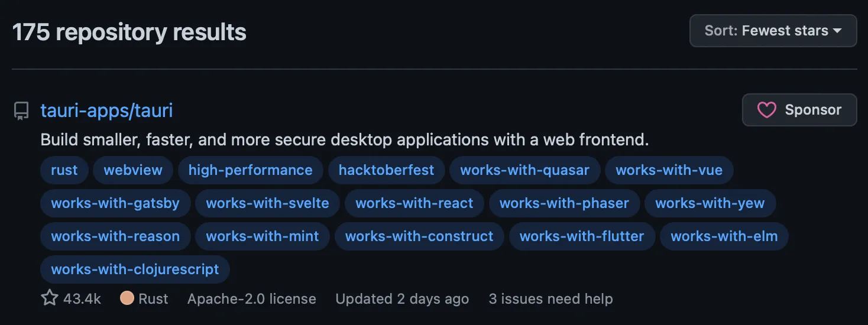Image resolution: width=868 pixels, height=325 pixels.
Task: Open the 3 issues need help link
Action: point(550,299)
